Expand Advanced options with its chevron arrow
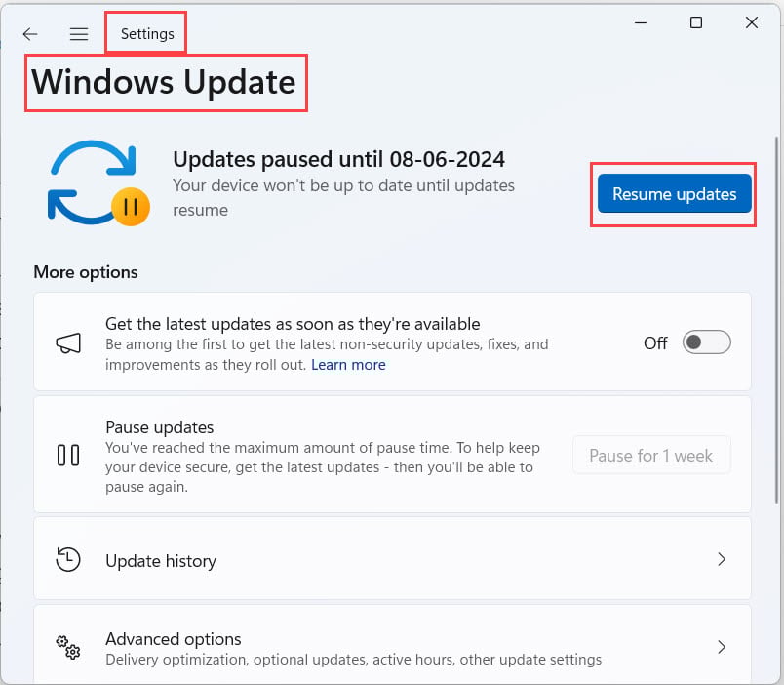Image resolution: width=784 pixels, height=685 pixels. [x=721, y=647]
